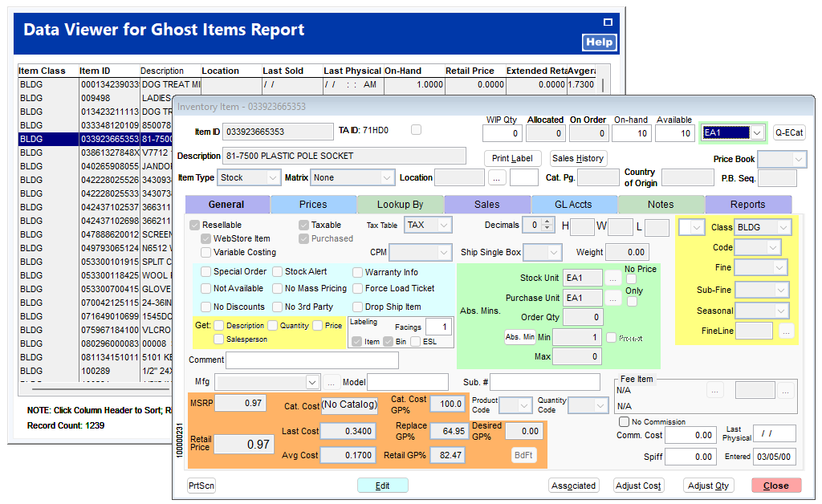The width and height of the screenshot is (822, 504).
Task: Check the Drop Ship Item option
Action: tap(358, 307)
